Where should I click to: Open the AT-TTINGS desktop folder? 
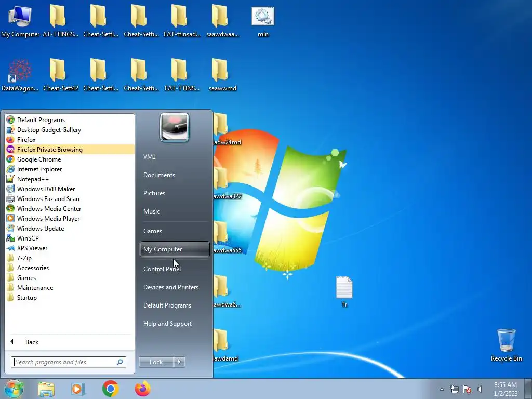tap(60, 21)
